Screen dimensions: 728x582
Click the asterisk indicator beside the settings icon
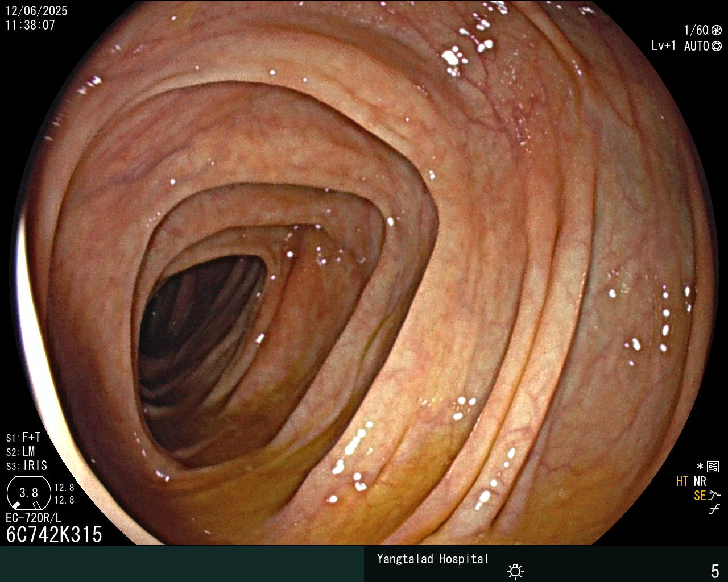click(700, 467)
